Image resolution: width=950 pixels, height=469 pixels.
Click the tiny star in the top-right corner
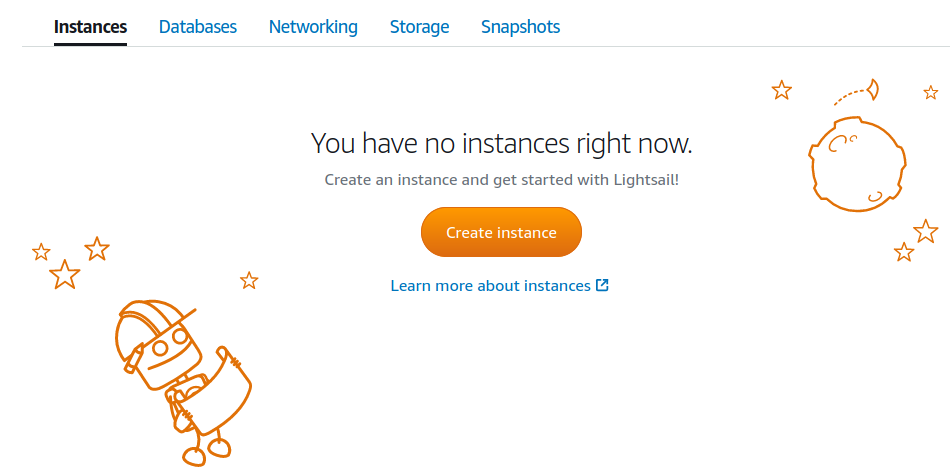[930, 93]
